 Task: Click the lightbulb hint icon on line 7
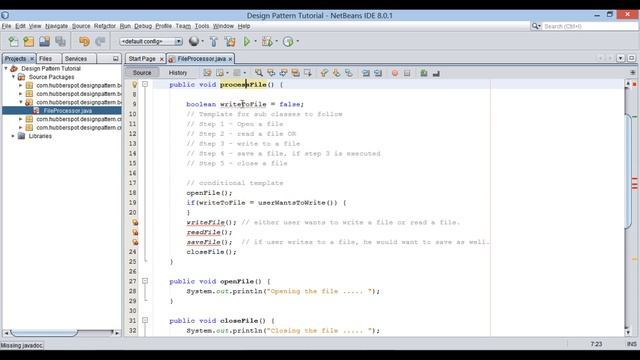pyautogui.click(x=134, y=84)
